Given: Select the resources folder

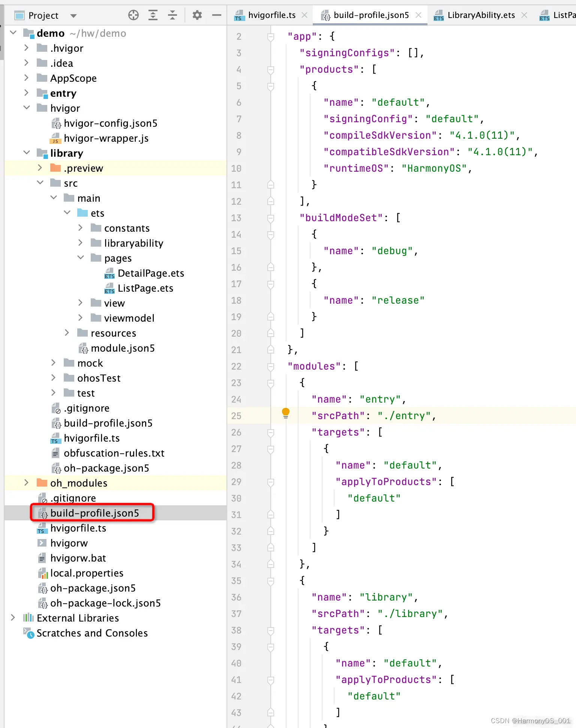Looking at the screenshot, I should click(113, 333).
